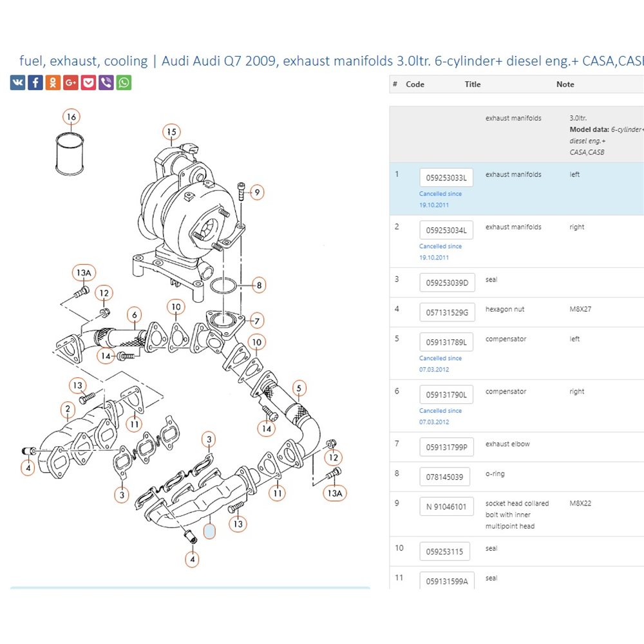Click the 'Model data' note text
Image resolution: width=644 pixels, height=644 pixels.
[x=589, y=129]
